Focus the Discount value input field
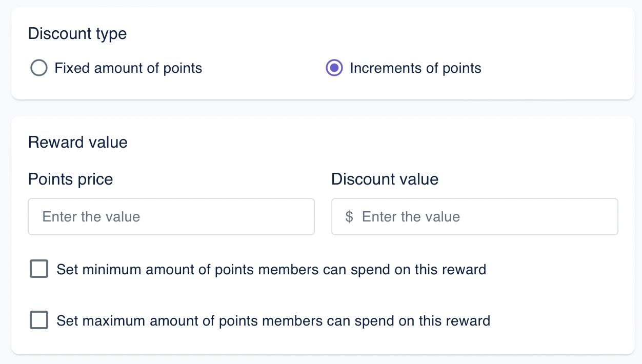The width and height of the screenshot is (642, 364). (x=474, y=217)
